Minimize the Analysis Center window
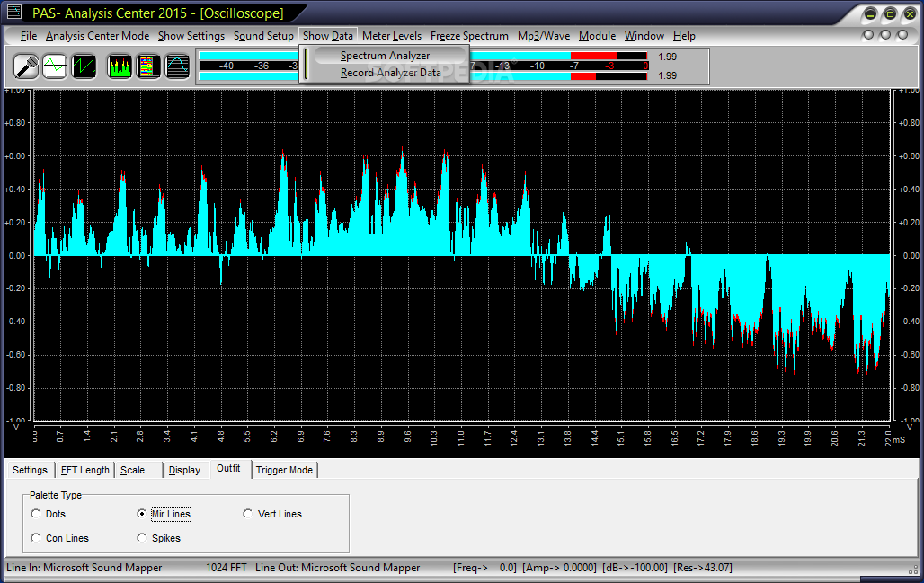The height and width of the screenshot is (583, 924). 870,14
